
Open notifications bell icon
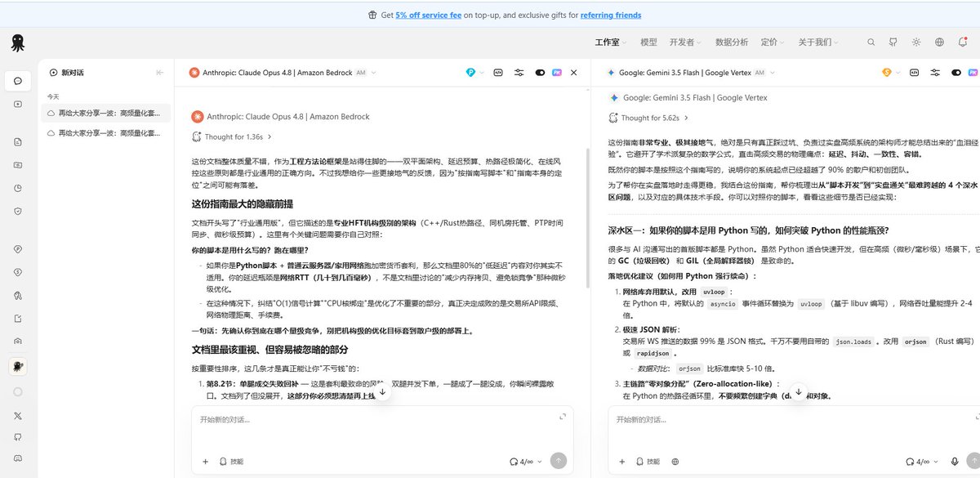pyautogui.click(x=962, y=42)
